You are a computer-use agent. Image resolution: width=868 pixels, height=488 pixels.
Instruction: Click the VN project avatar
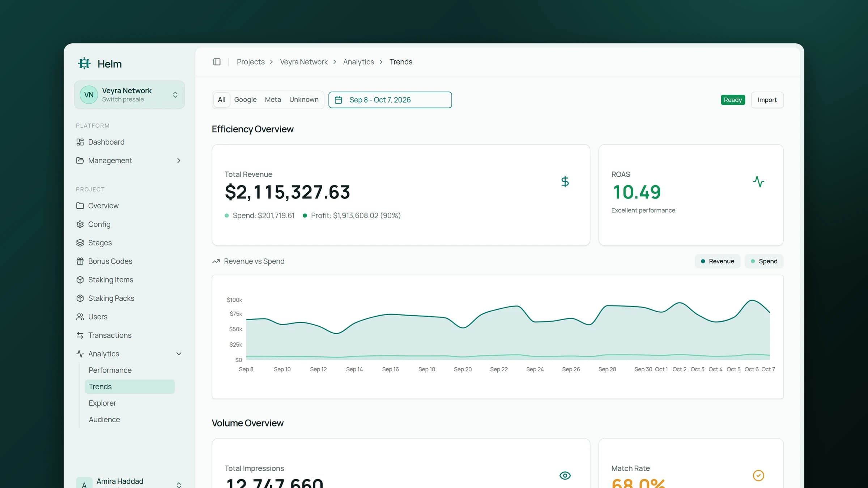click(x=89, y=95)
